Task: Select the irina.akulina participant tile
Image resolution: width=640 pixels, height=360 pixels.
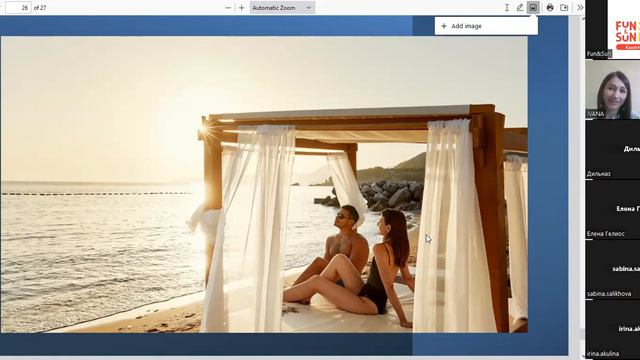Action: [x=613, y=329]
